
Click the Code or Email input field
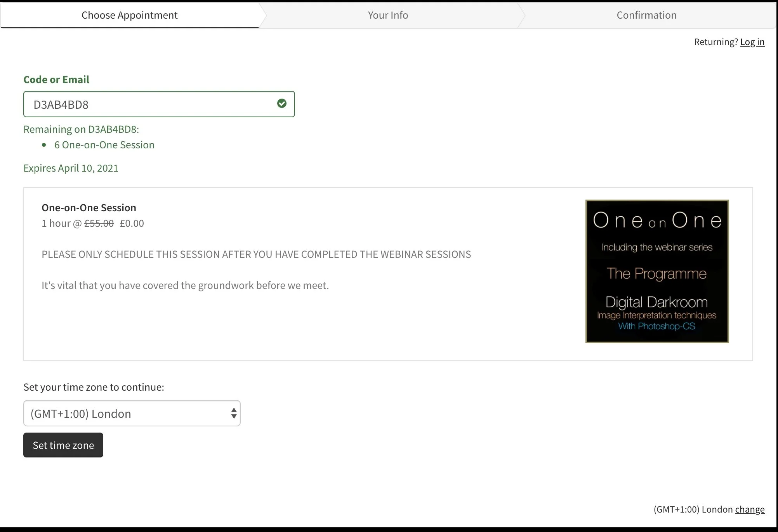coord(151,104)
